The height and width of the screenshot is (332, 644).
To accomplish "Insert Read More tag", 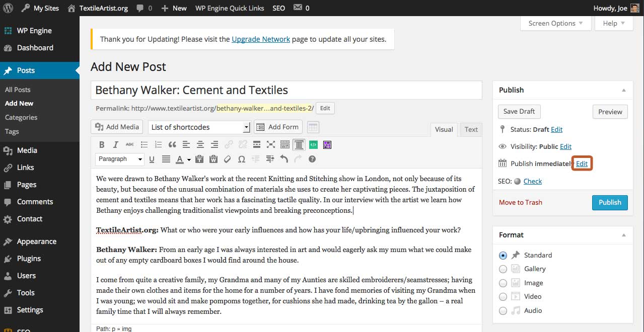I will 257,145.
